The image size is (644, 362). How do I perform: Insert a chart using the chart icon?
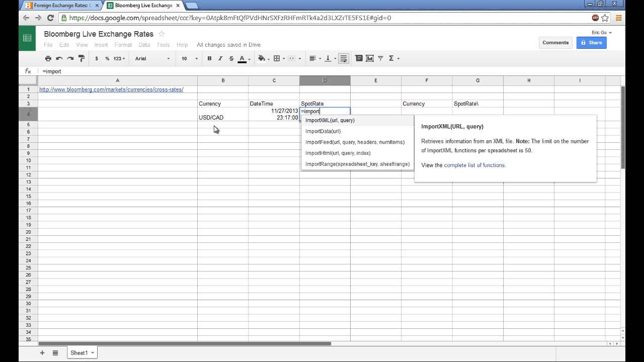pos(370,58)
